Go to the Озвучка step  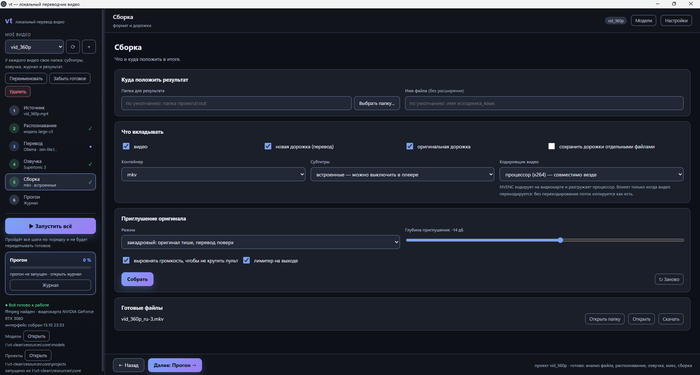[50, 164]
